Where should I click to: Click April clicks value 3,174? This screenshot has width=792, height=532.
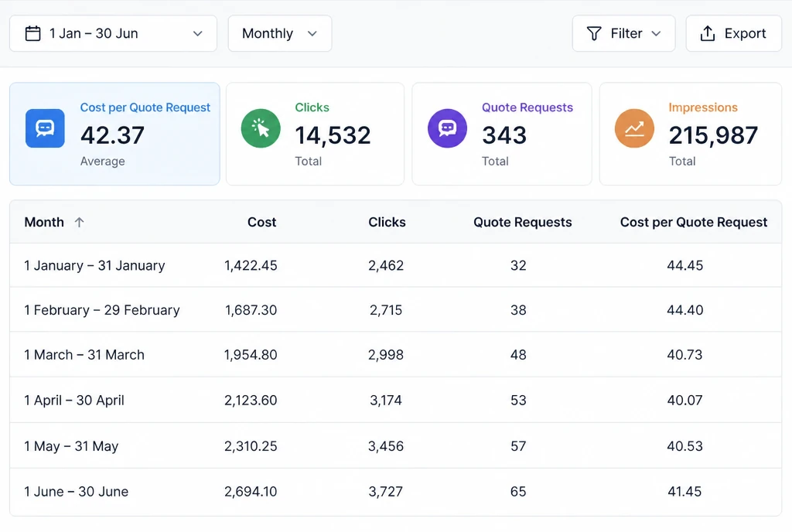click(x=386, y=401)
